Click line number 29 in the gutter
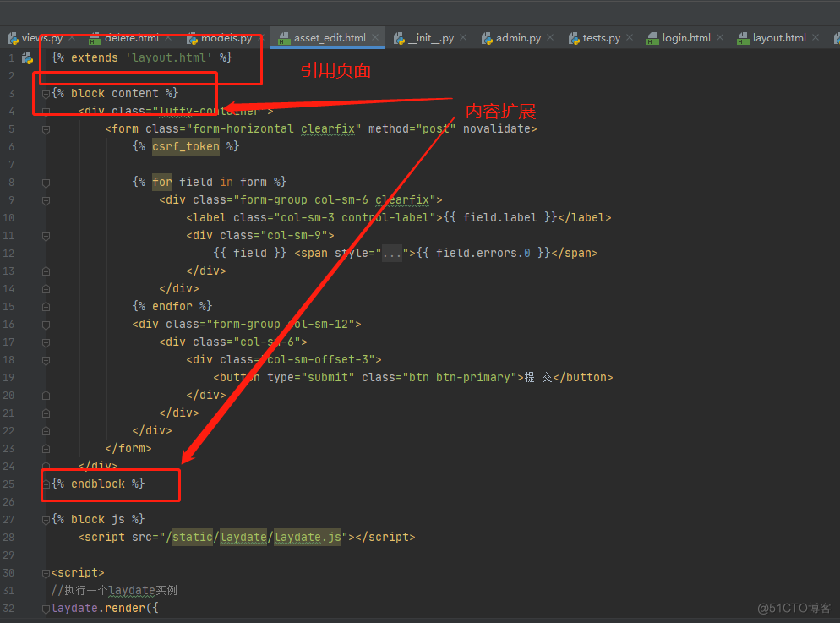Screen dimensions: 840x623 click(8, 555)
